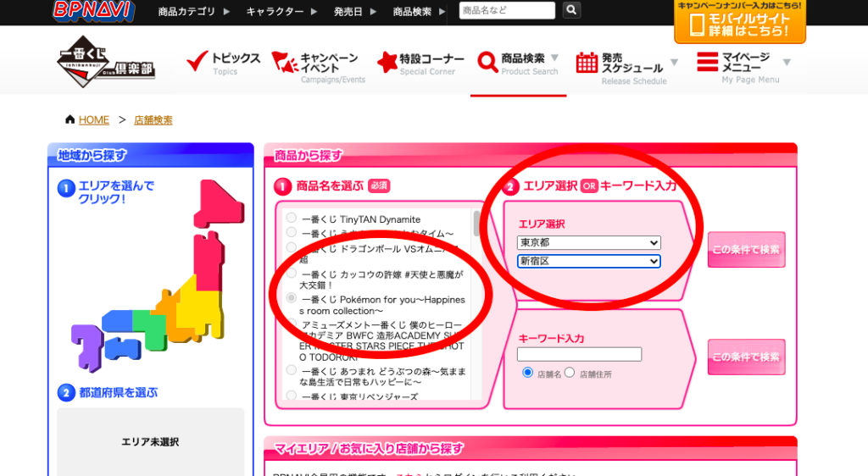Screen dimensions: 868x476
Task: Expand the マイページメニュー arrow
Action: [787, 62]
